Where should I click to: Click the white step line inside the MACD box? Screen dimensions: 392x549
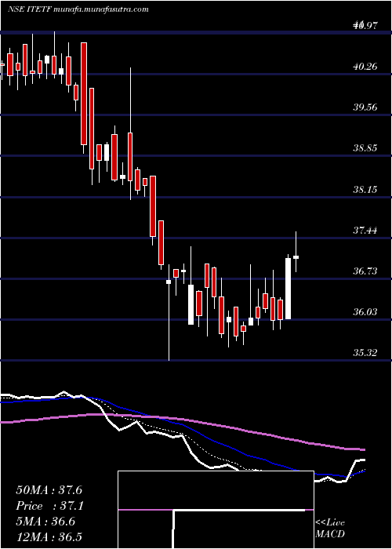239,511
